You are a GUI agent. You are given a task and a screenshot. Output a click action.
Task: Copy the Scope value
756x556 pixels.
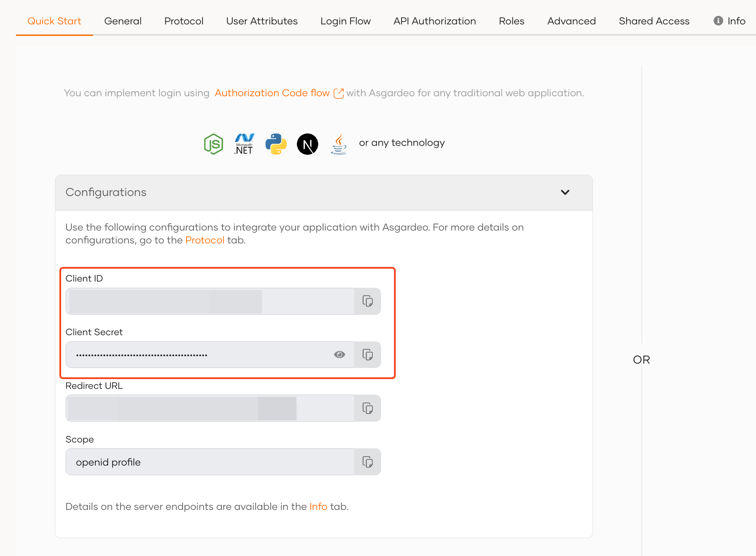click(367, 462)
